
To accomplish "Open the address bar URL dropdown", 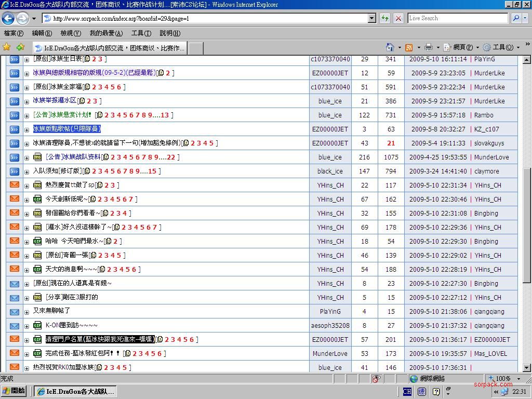I will (x=372, y=18).
